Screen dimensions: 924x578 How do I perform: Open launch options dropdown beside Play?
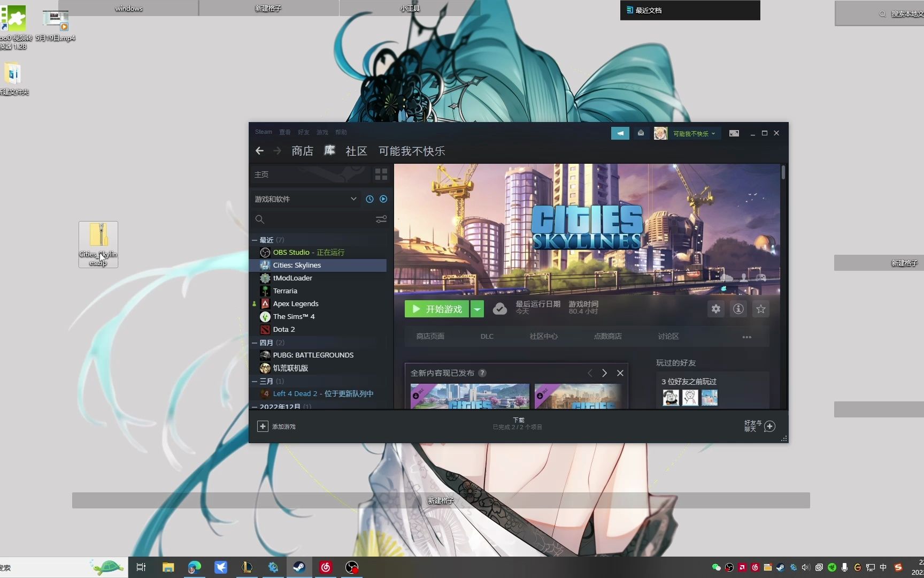tap(477, 309)
